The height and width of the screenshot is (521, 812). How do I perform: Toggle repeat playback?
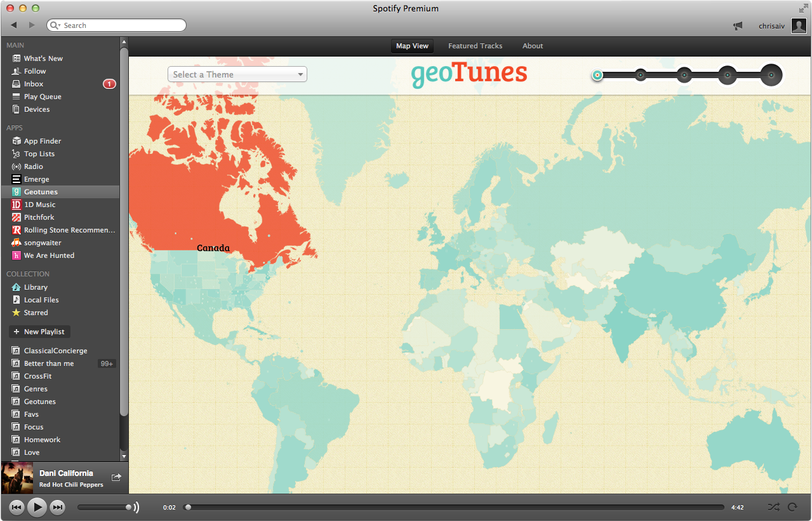(792, 507)
